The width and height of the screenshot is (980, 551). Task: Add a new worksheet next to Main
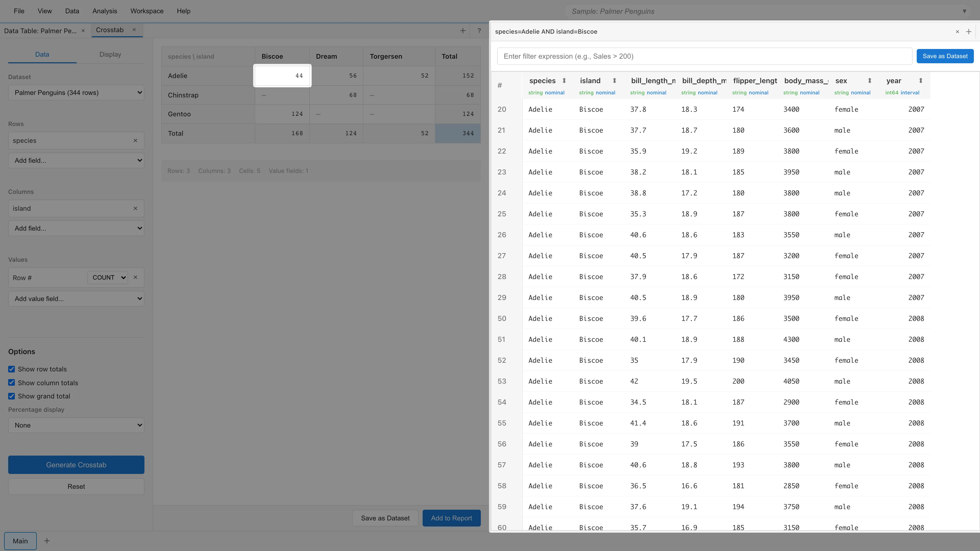point(47,541)
